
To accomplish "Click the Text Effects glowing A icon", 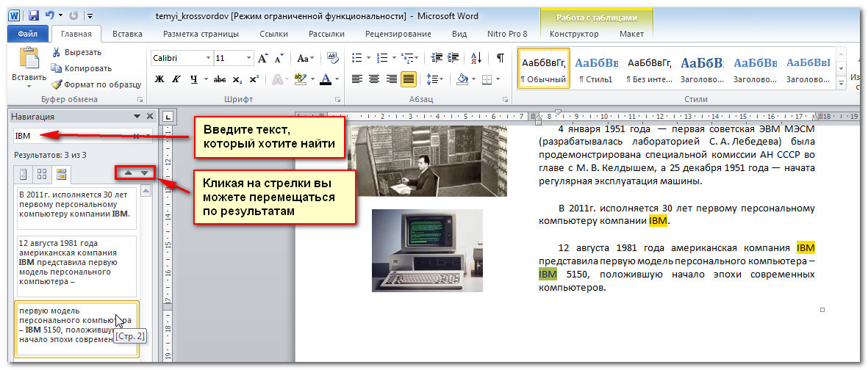I will tap(276, 79).
